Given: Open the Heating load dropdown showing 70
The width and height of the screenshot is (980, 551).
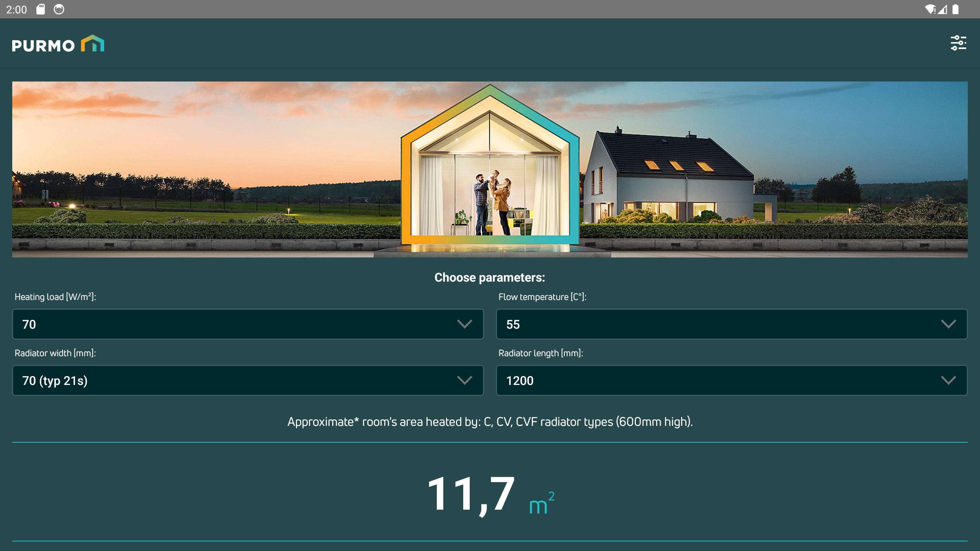Looking at the screenshot, I should [248, 324].
